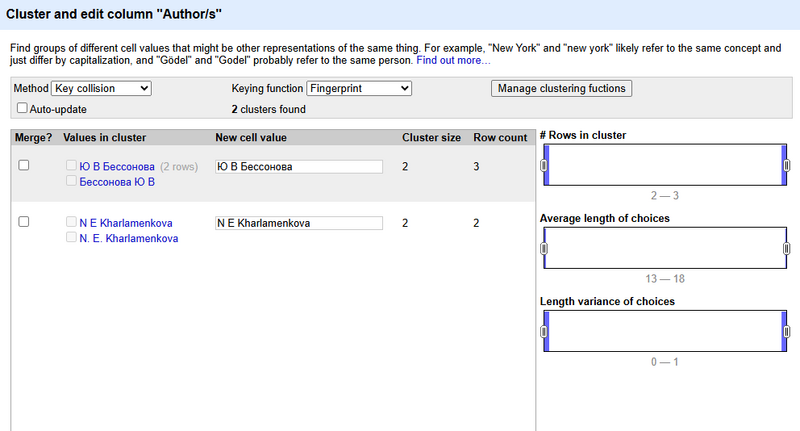800x431 pixels.
Task: Grab right handle of Rows in cluster slider
Action: [x=787, y=165]
